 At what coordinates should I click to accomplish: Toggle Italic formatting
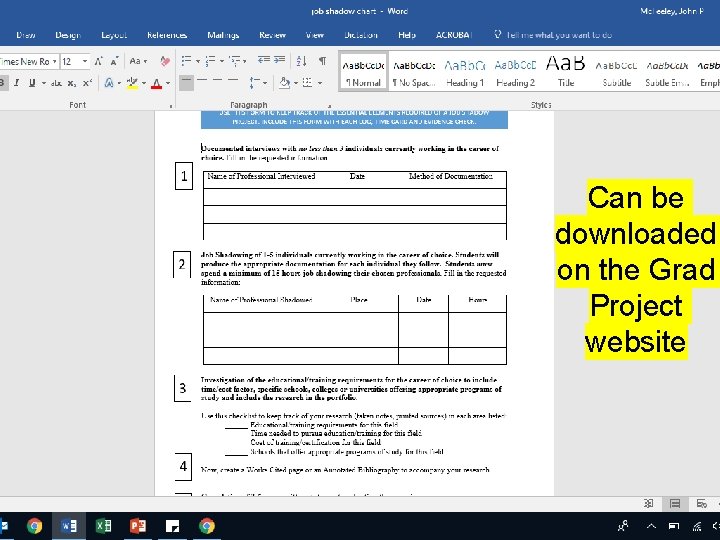[x=17, y=83]
